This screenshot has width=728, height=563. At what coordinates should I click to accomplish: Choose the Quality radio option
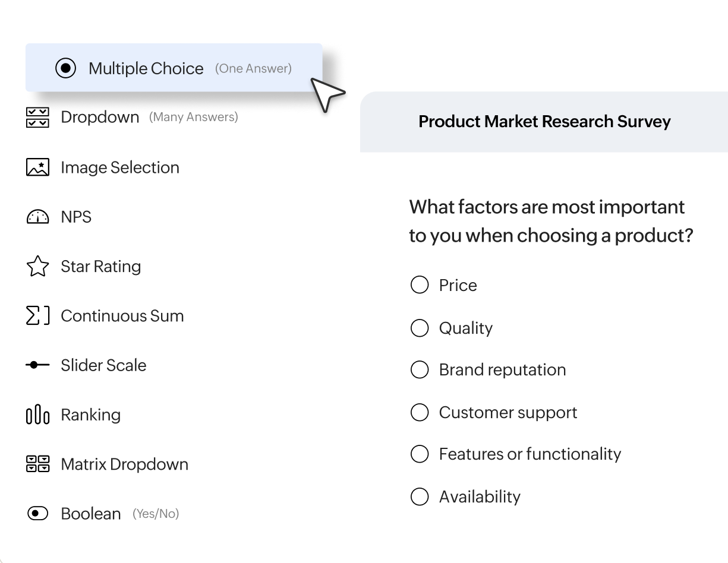420,328
